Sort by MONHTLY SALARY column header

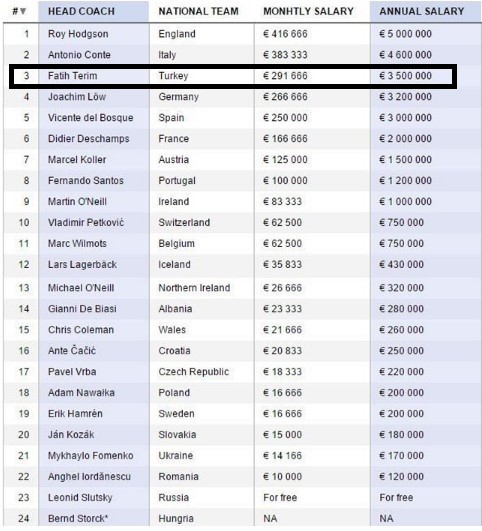tap(308, 12)
